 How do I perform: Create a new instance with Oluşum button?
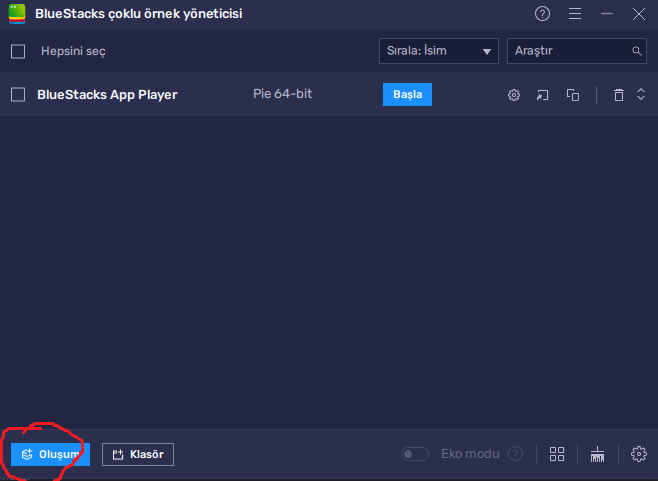[50, 454]
